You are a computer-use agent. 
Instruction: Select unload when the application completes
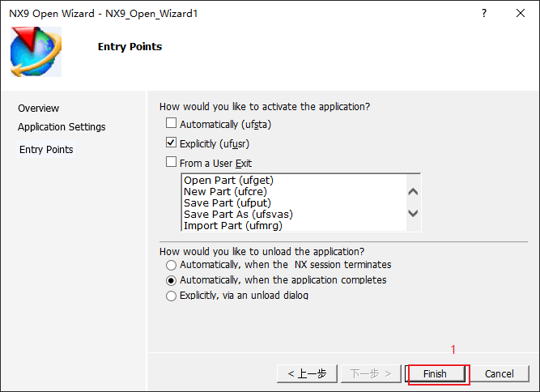coord(171,280)
